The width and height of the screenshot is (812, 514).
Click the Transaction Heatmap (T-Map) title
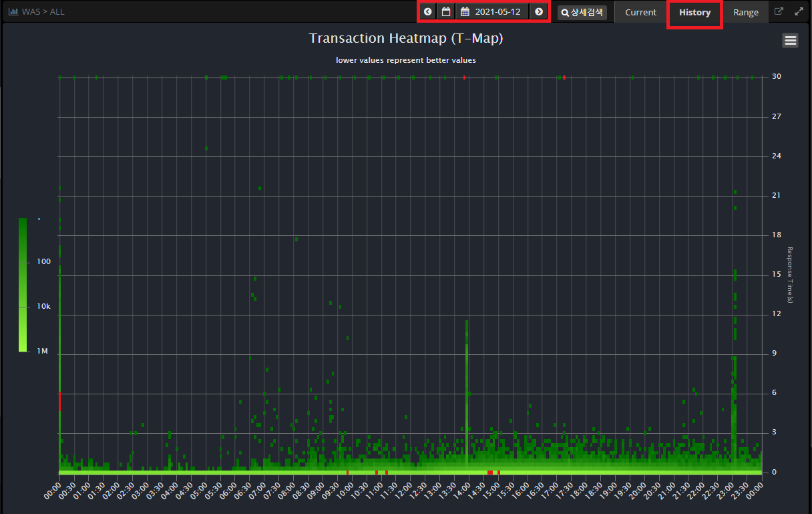point(405,38)
